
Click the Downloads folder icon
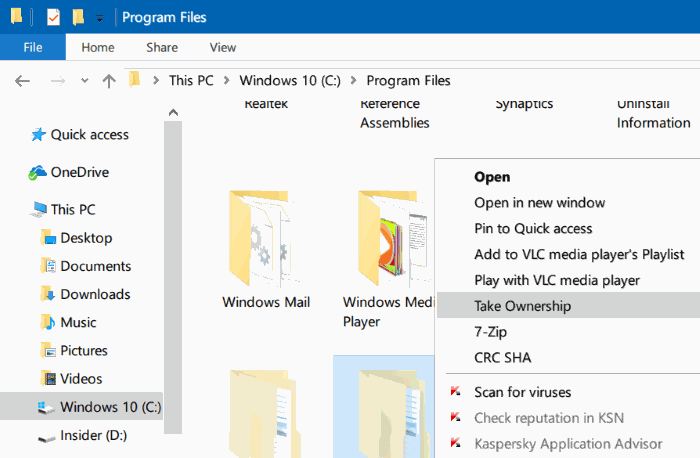click(48, 294)
